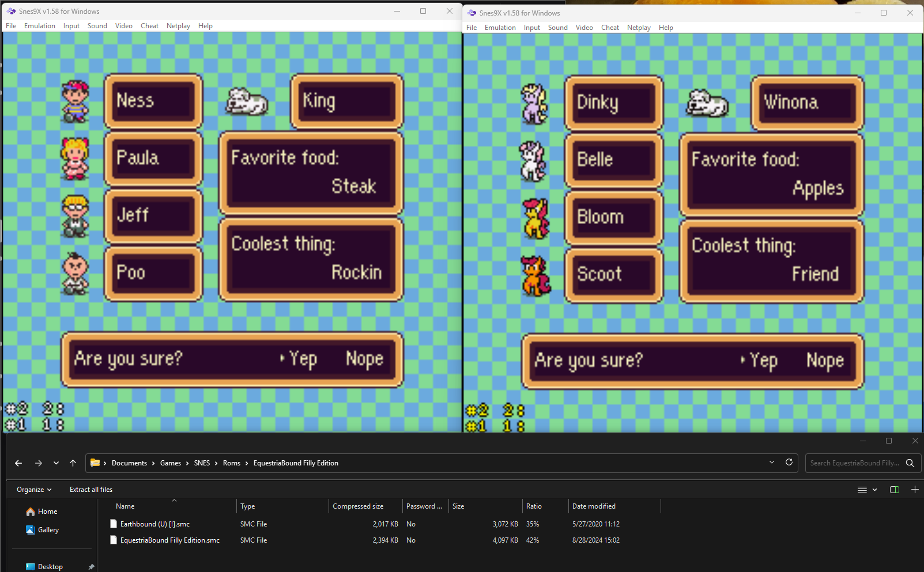Click the EquestriaBound Filly Edition.smc file icon
This screenshot has width=924, height=572.
pos(114,540)
